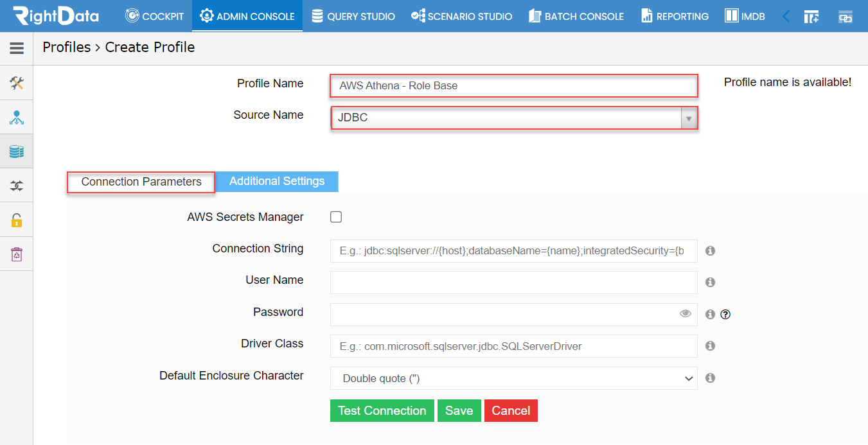This screenshot has height=445, width=868.
Task: Click info icon beside Connection String
Action: pos(710,251)
